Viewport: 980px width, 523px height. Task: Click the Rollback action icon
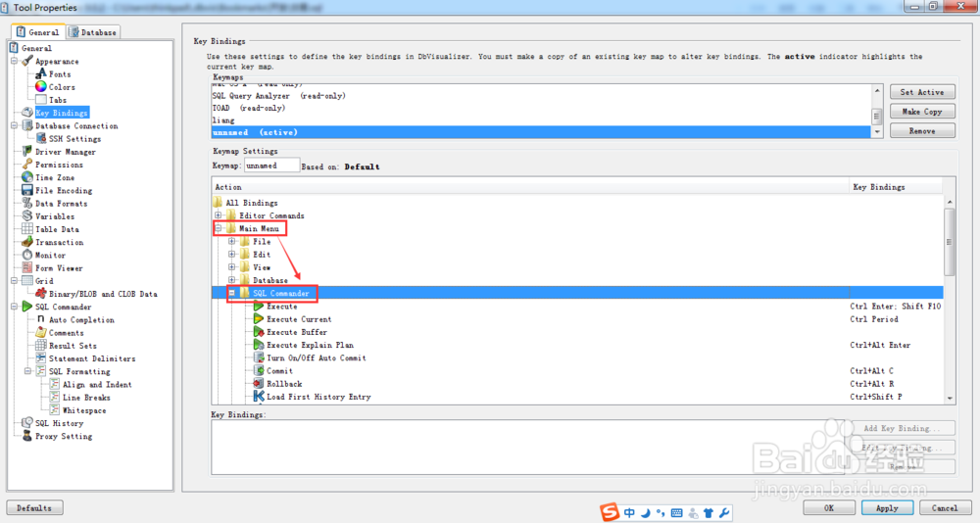coord(258,384)
